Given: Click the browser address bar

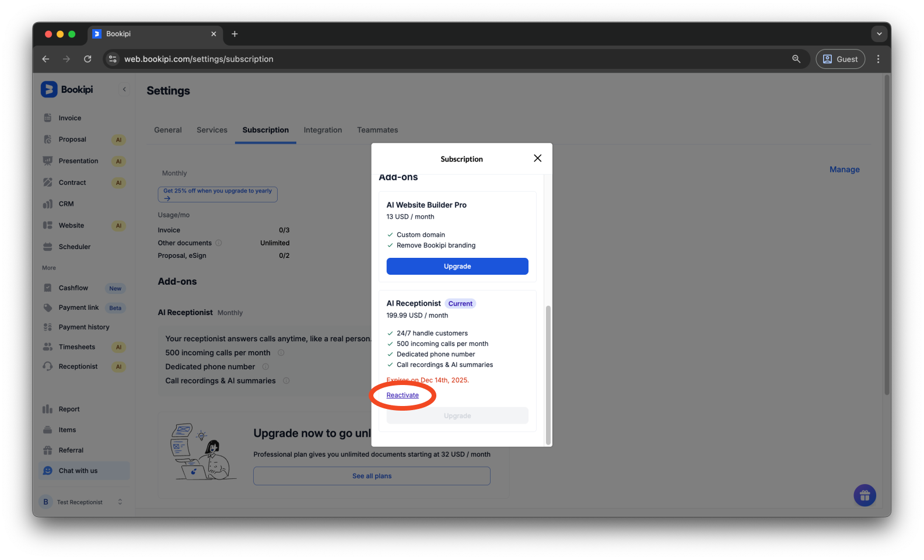Looking at the screenshot, I should (455, 59).
